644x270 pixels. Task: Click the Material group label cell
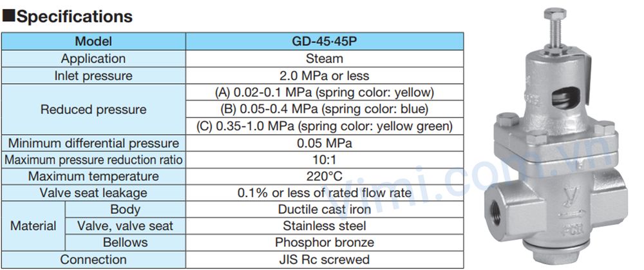(x=33, y=226)
